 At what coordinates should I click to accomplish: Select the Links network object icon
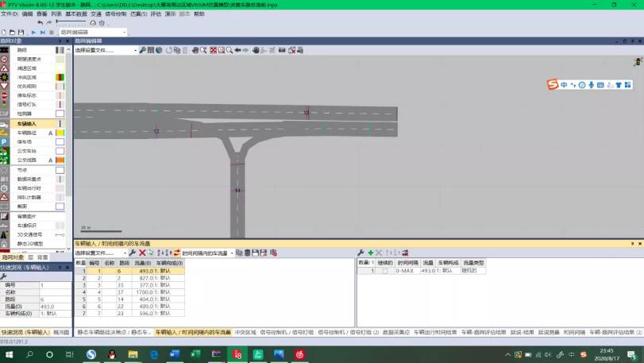4,50
